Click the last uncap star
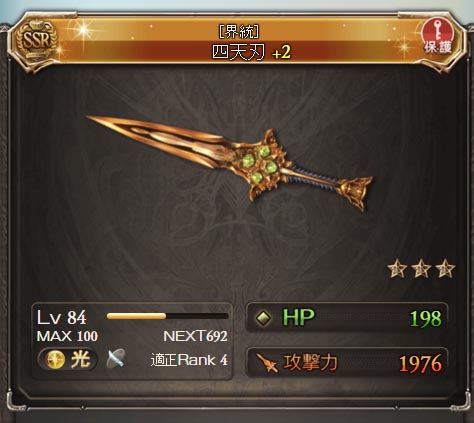 pos(445,269)
